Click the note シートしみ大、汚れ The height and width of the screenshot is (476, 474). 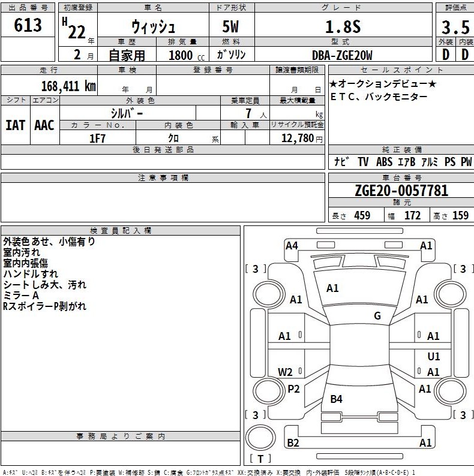coord(45,285)
